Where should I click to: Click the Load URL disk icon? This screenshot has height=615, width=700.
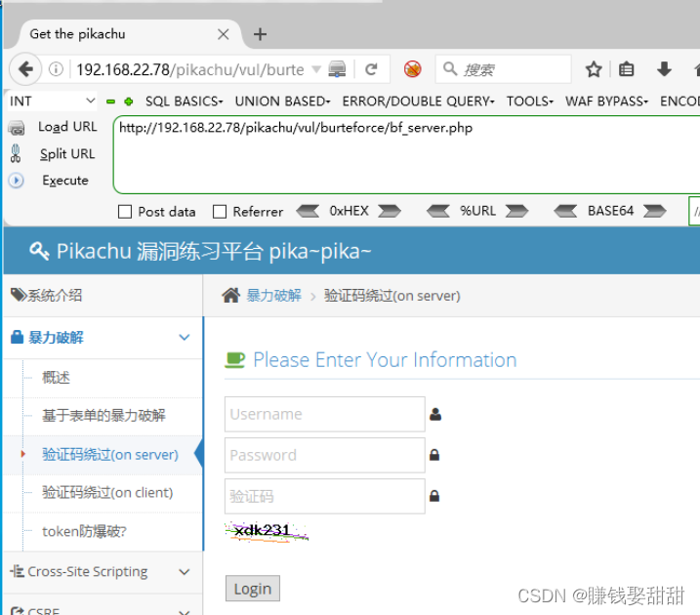[x=17, y=128]
